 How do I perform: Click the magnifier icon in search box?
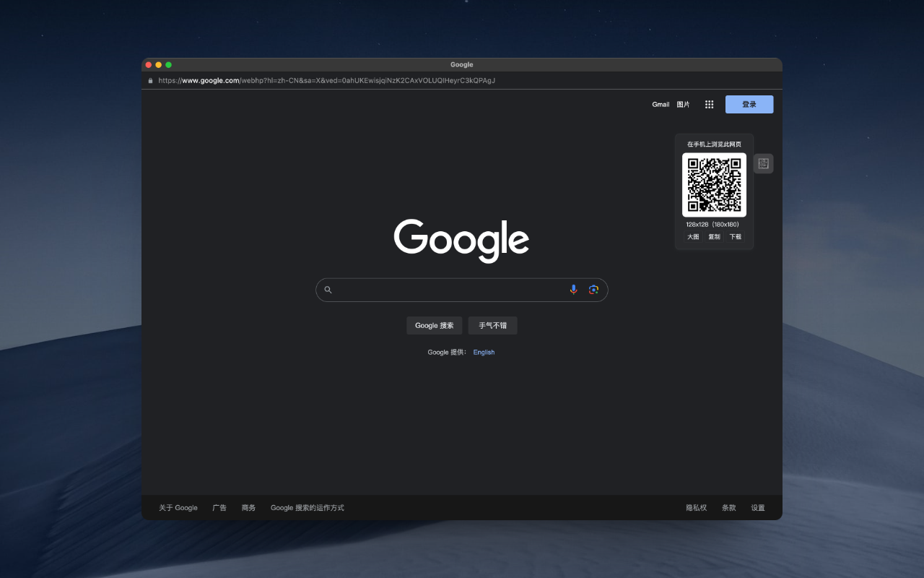tap(328, 290)
